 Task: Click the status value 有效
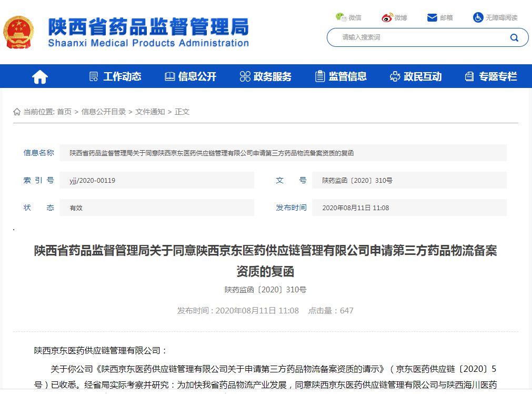[76, 208]
